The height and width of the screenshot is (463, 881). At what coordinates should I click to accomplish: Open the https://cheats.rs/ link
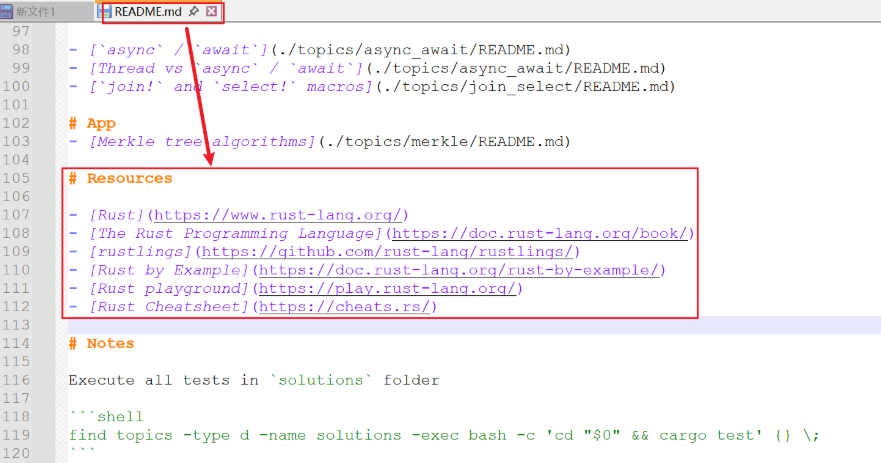344,307
